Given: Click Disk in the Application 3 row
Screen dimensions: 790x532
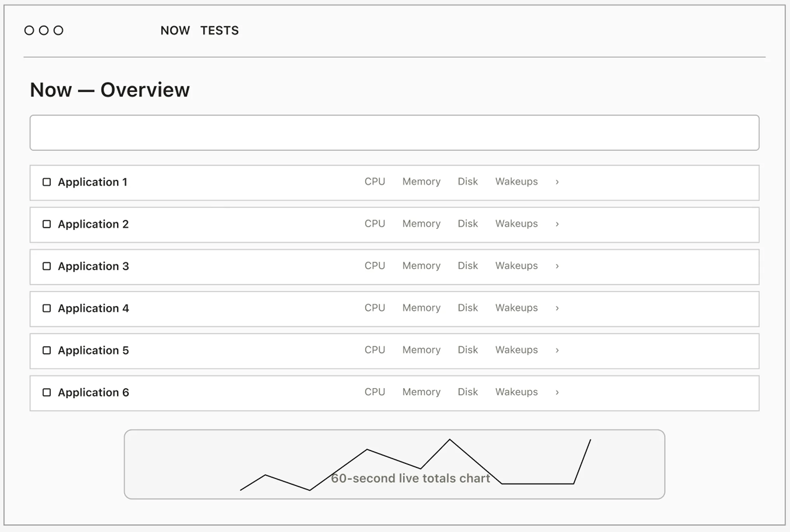Looking at the screenshot, I should pyautogui.click(x=468, y=266).
